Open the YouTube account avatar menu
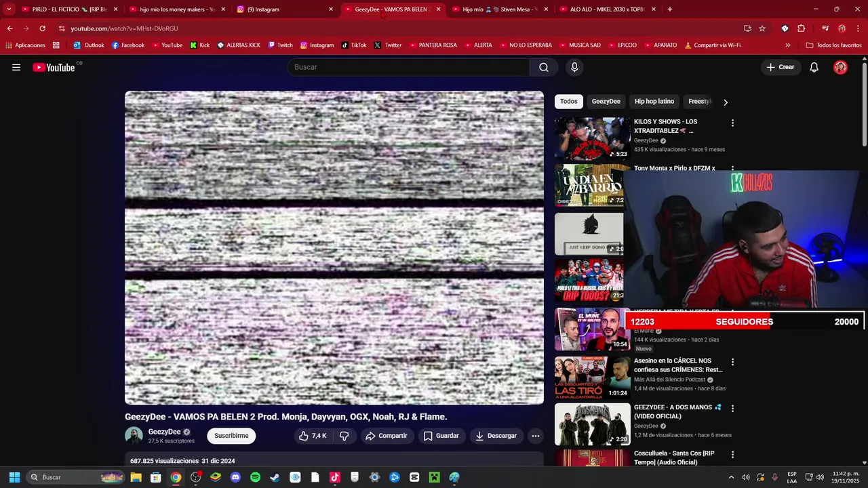 (840, 67)
